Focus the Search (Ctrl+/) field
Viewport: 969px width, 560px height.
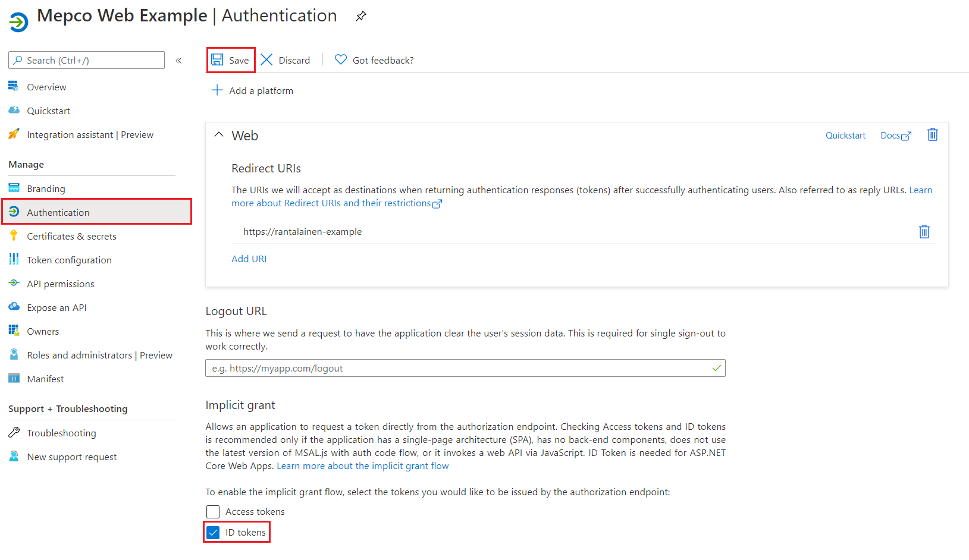(87, 60)
